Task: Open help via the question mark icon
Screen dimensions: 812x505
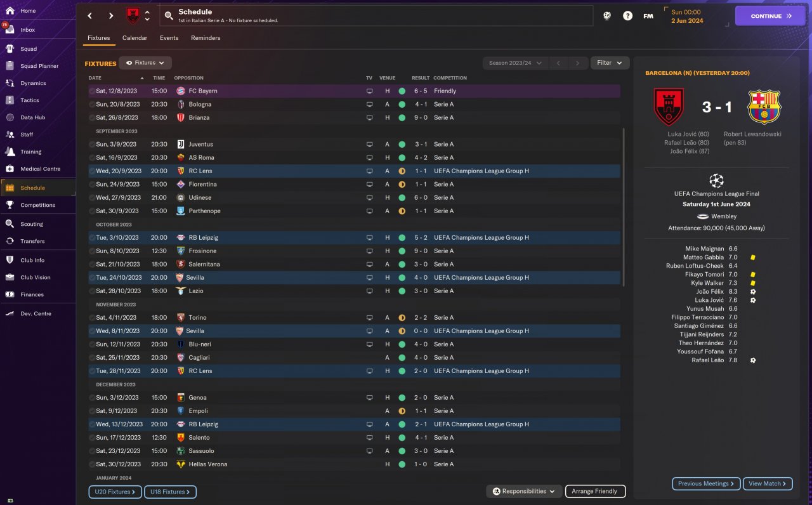Action: pyautogui.click(x=627, y=16)
